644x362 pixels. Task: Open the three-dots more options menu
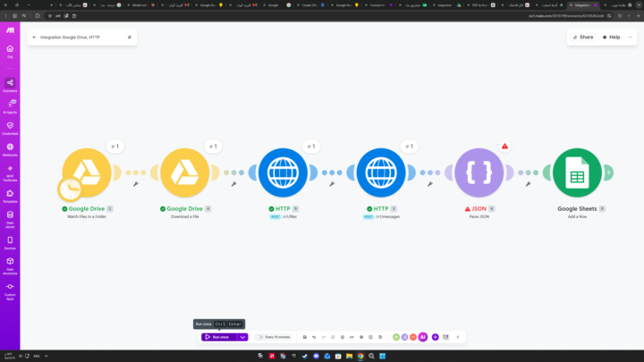pos(631,38)
